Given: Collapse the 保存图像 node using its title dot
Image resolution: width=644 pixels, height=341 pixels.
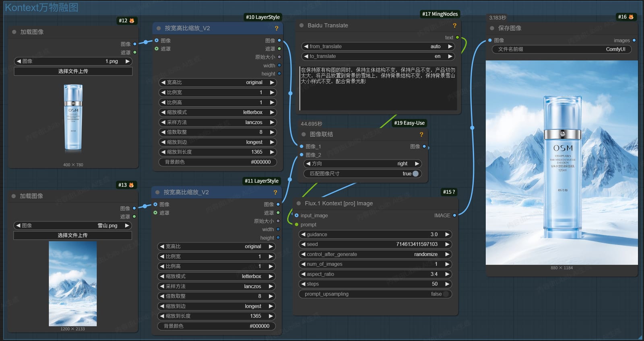Looking at the screenshot, I should (x=492, y=28).
